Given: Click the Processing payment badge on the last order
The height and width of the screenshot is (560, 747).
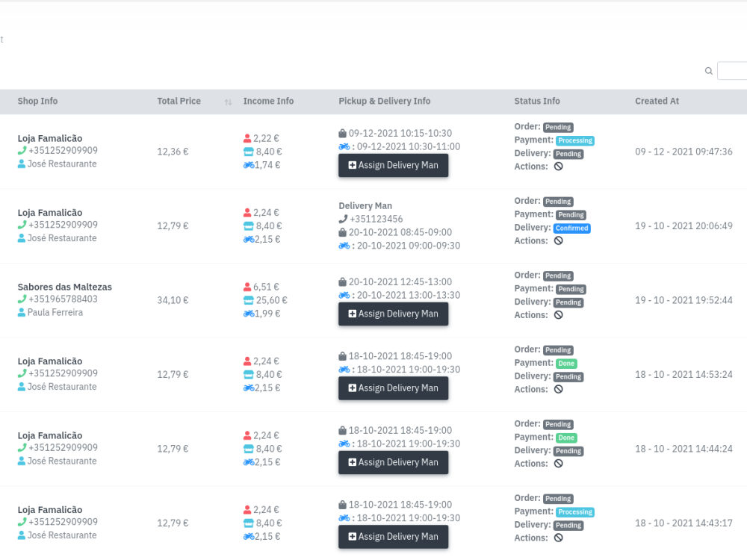Looking at the screenshot, I should (574, 511).
